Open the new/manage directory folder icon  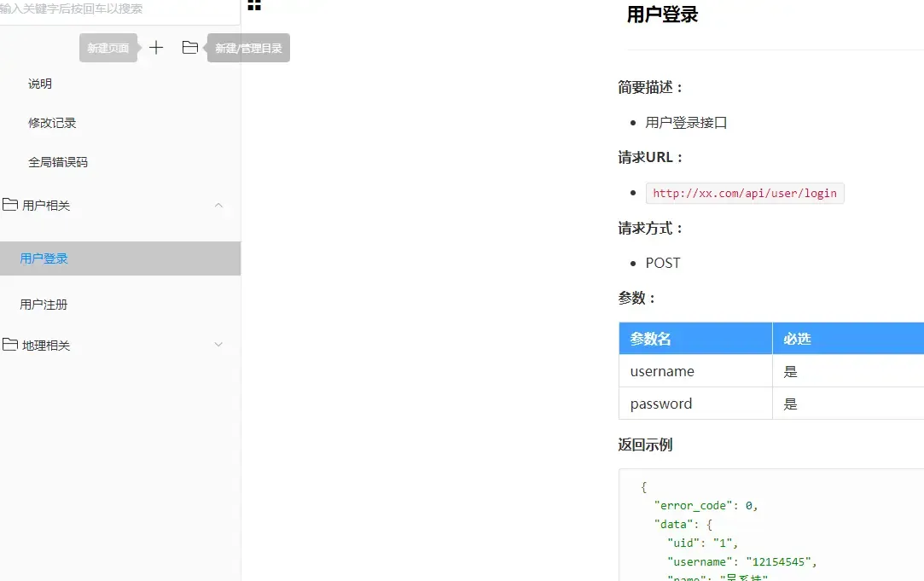coord(189,48)
